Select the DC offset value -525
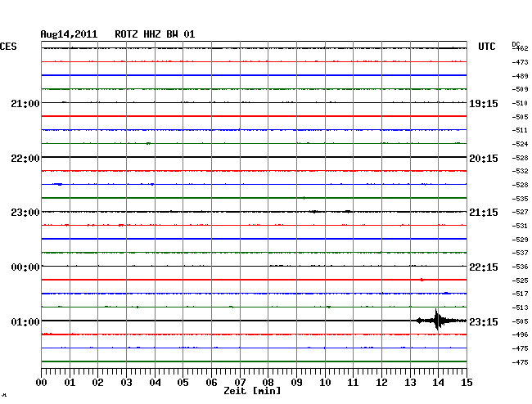The image size is (532, 404). click(520, 281)
